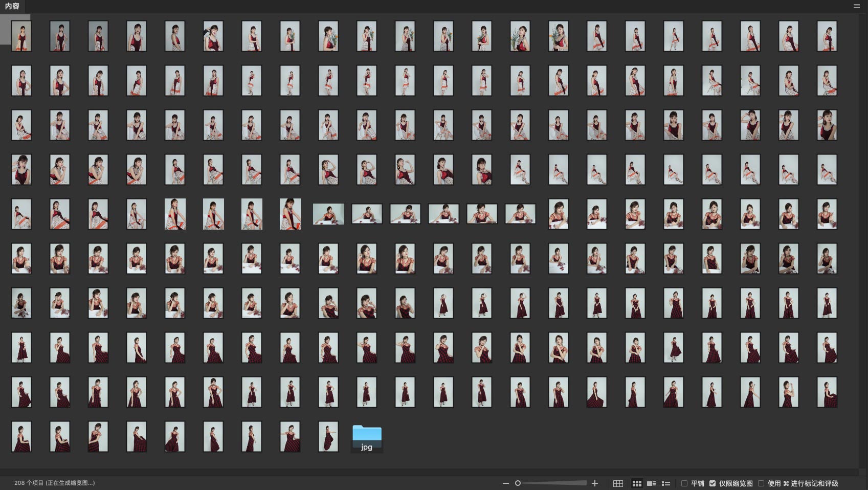Select the 内容 panel tab
The height and width of the screenshot is (490, 868).
click(x=12, y=6)
